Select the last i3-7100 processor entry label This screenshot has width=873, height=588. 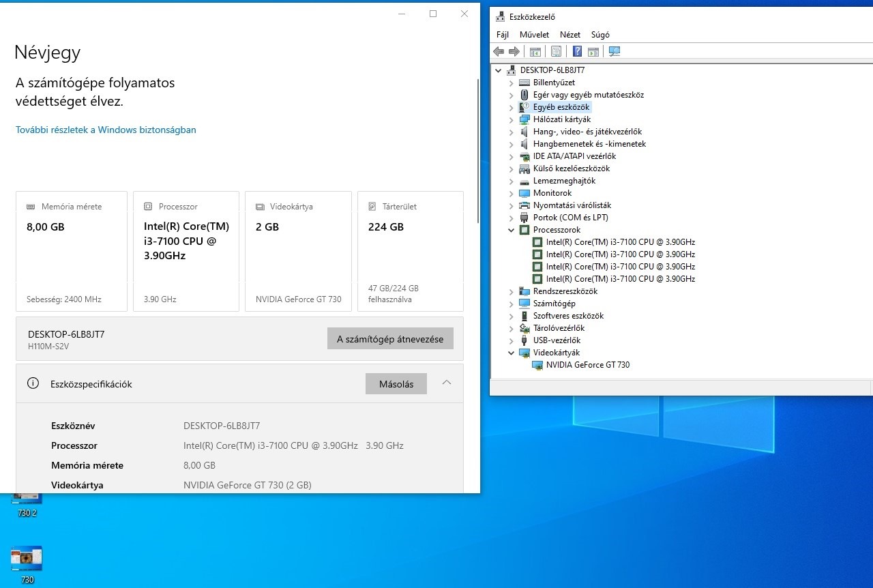pos(621,279)
